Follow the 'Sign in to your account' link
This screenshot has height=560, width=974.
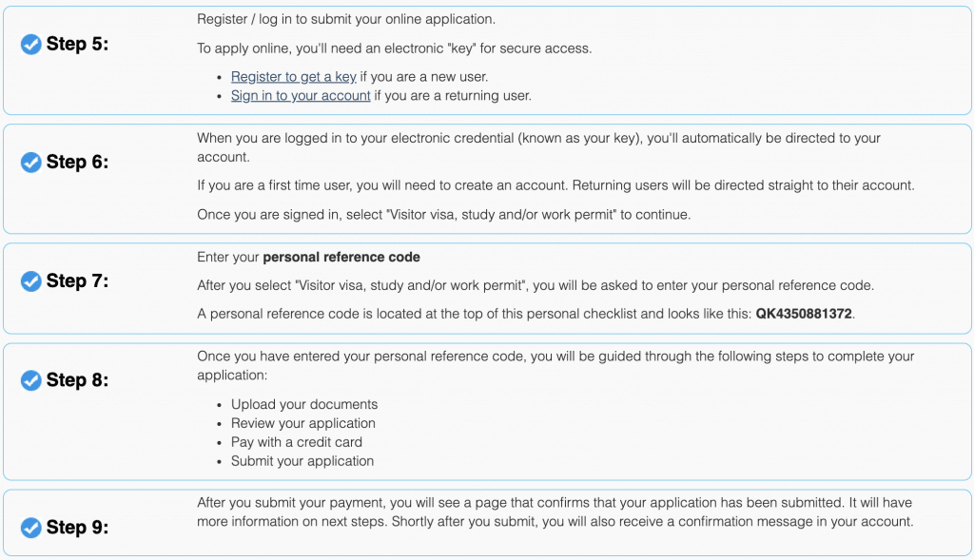(x=301, y=96)
